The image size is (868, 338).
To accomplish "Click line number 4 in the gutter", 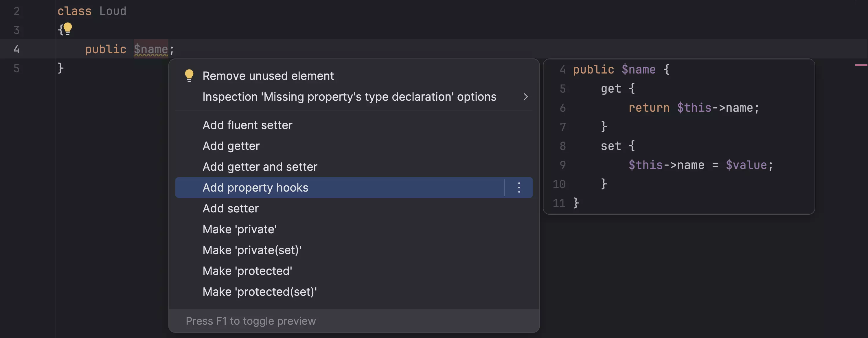I will pos(16,49).
